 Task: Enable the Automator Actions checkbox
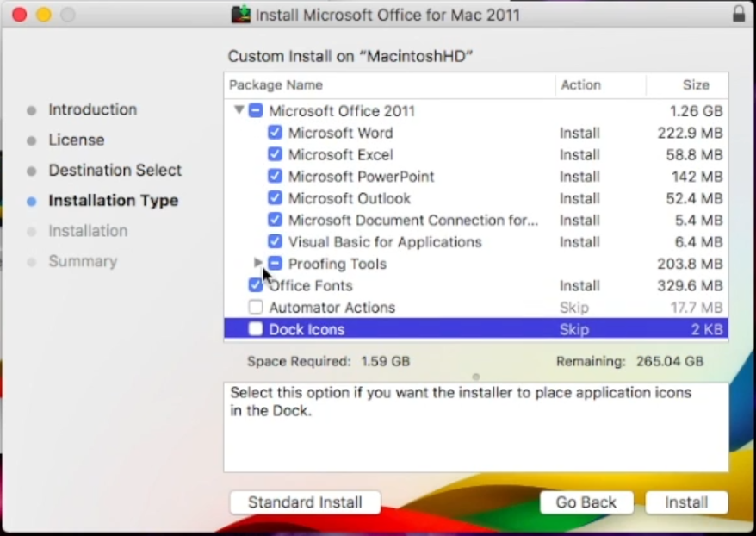click(x=256, y=307)
